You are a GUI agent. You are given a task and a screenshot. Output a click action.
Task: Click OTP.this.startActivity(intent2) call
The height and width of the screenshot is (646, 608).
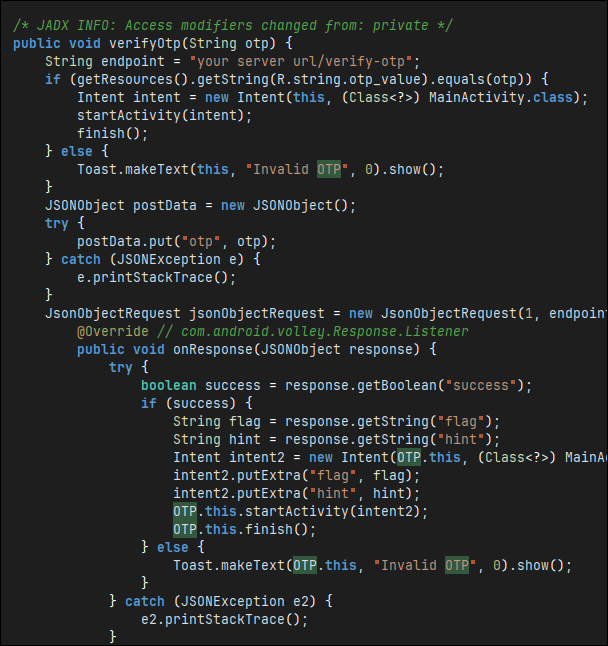300,511
